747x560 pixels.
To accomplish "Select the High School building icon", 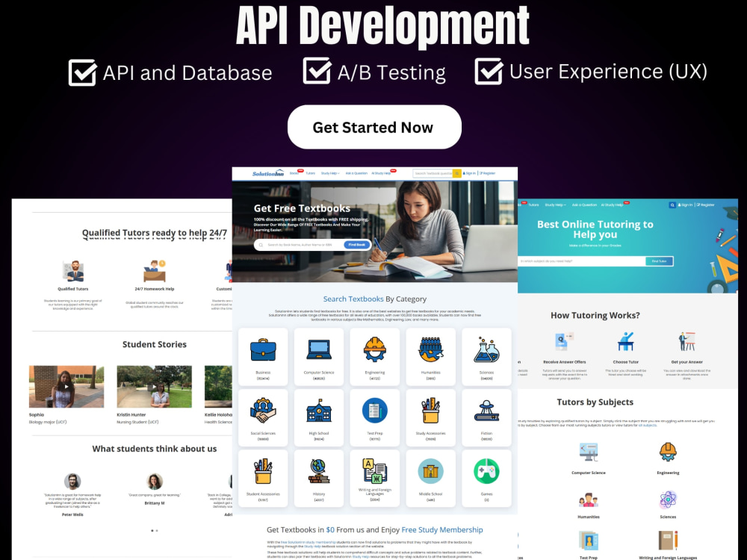I will tap(319, 411).
